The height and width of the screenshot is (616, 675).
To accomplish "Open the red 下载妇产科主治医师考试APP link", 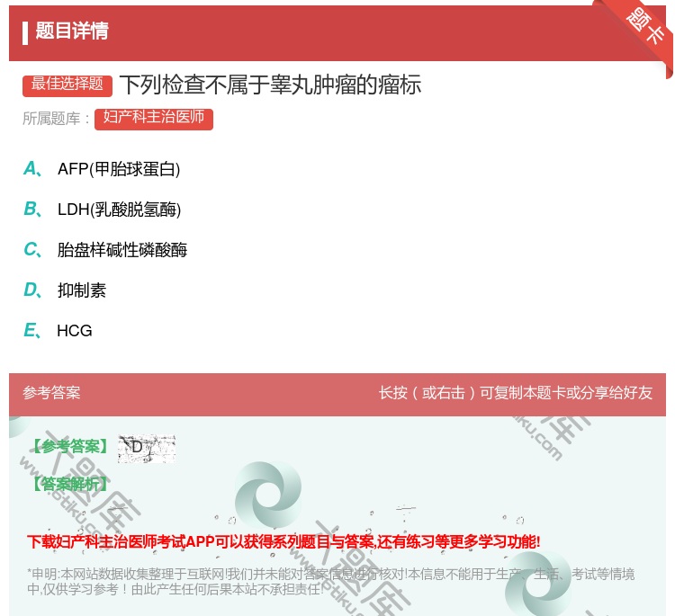I will (x=283, y=541).
